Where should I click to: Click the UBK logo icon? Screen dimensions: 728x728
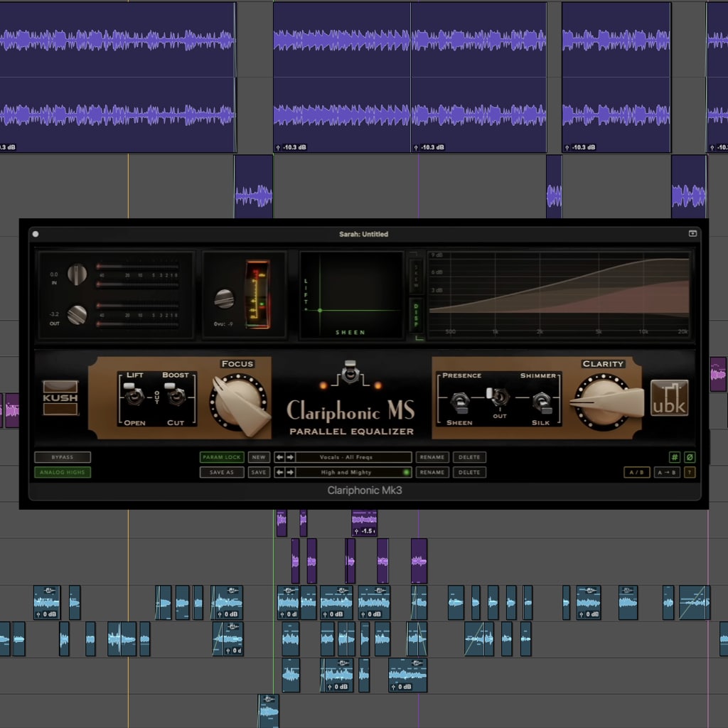pos(669,397)
